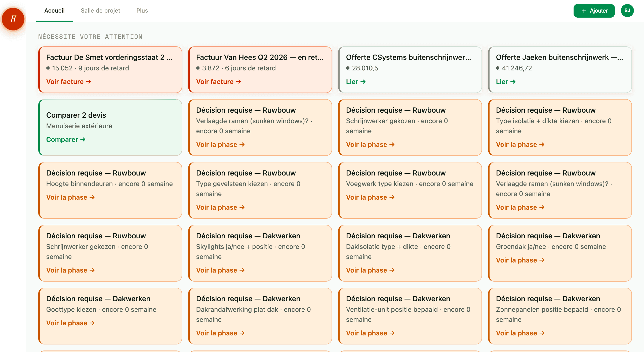This screenshot has width=644, height=352.
Task: Click Voir la phase for Zonnepanelen positie bepaald
Action: [520, 333]
